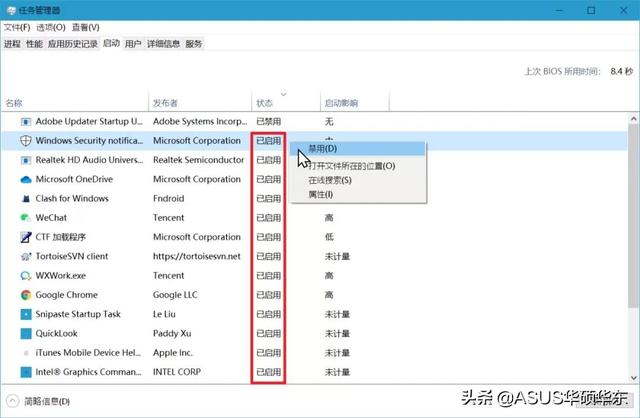Click the Fndroid publisher cell

point(169,199)
